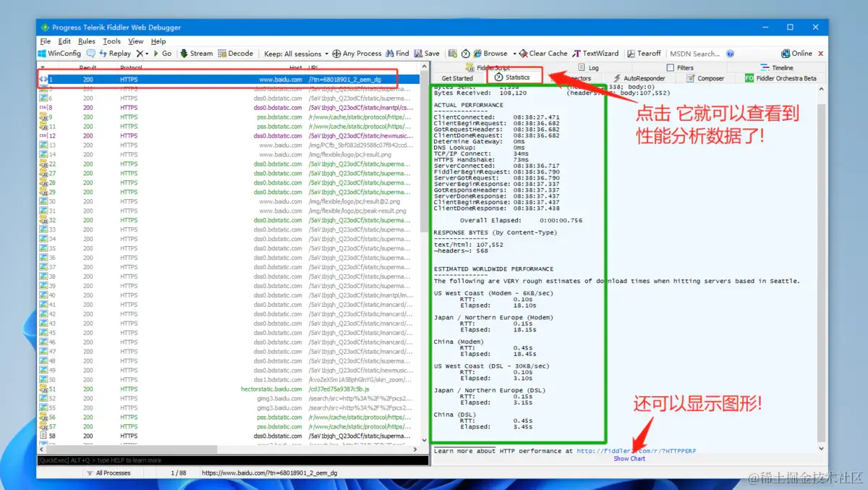Select the Statistics tab
The height and width of the screenshot is (490, 868).
point(511,77)
